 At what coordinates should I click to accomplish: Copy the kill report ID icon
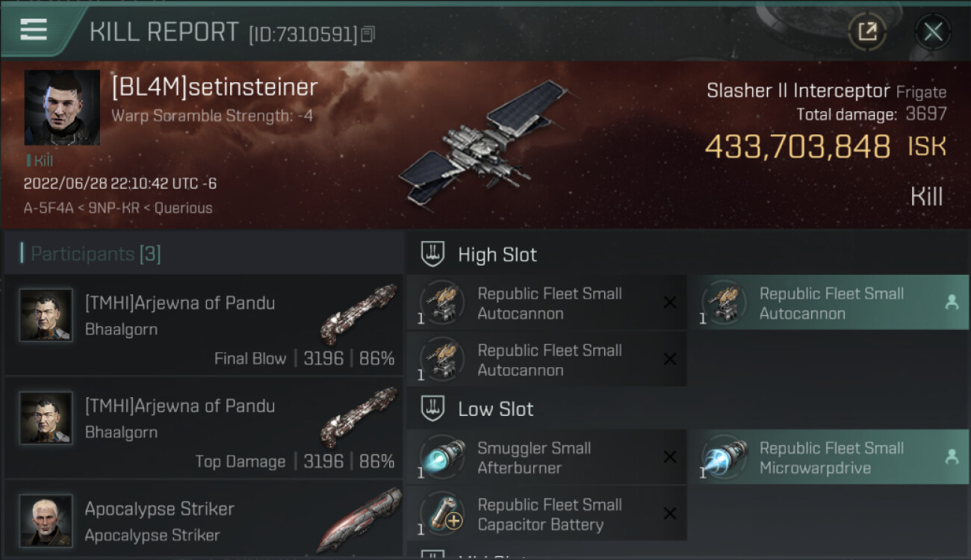[x=367, y=34]
